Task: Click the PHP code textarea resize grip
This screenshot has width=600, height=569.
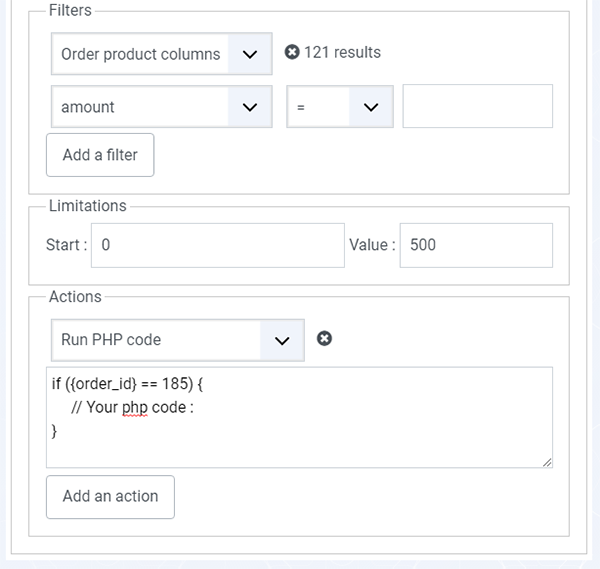Action: (547, 462)
